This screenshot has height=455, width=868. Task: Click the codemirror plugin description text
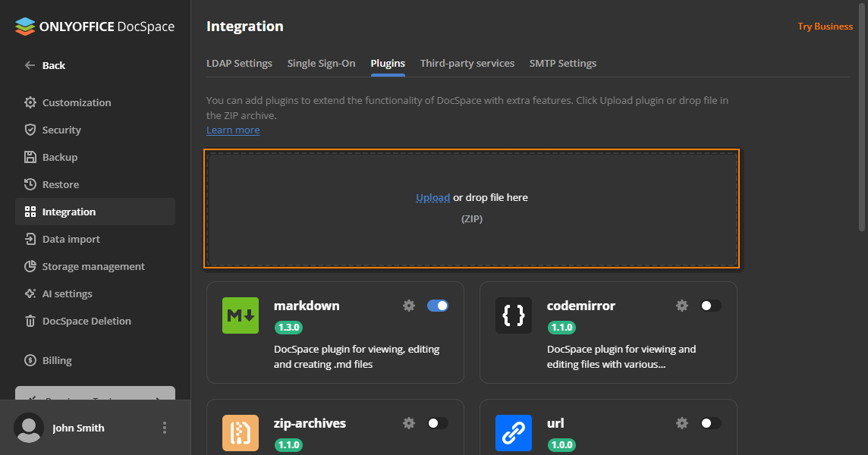coord(621,356)
